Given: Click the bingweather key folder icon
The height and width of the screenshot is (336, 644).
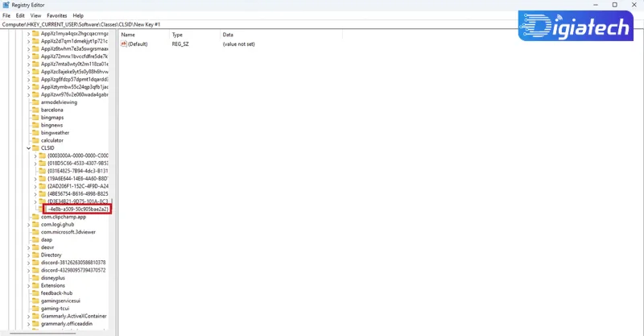Looking at the screenshot, I should click(x=35, y=133).
